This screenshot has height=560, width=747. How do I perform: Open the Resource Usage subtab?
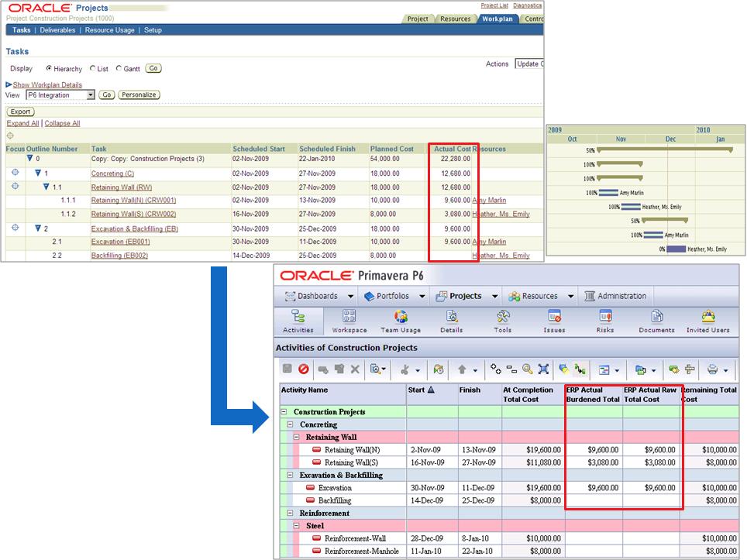[x=109, y=30]
